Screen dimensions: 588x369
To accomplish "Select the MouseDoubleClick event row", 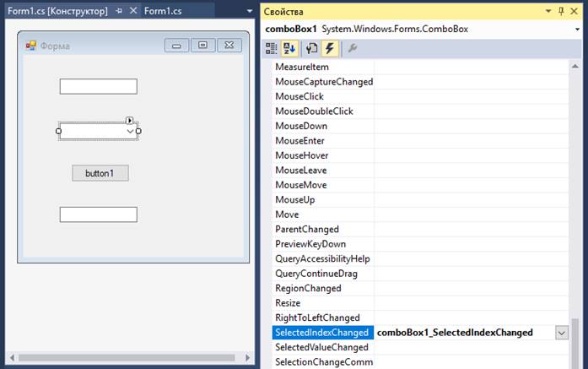I will pos(314,111).
